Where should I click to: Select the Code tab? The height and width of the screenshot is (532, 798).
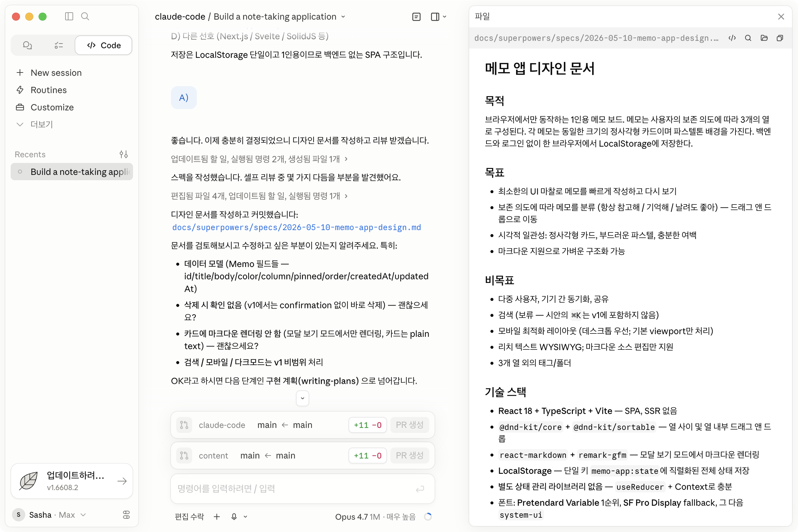click(x=103, y=45)
